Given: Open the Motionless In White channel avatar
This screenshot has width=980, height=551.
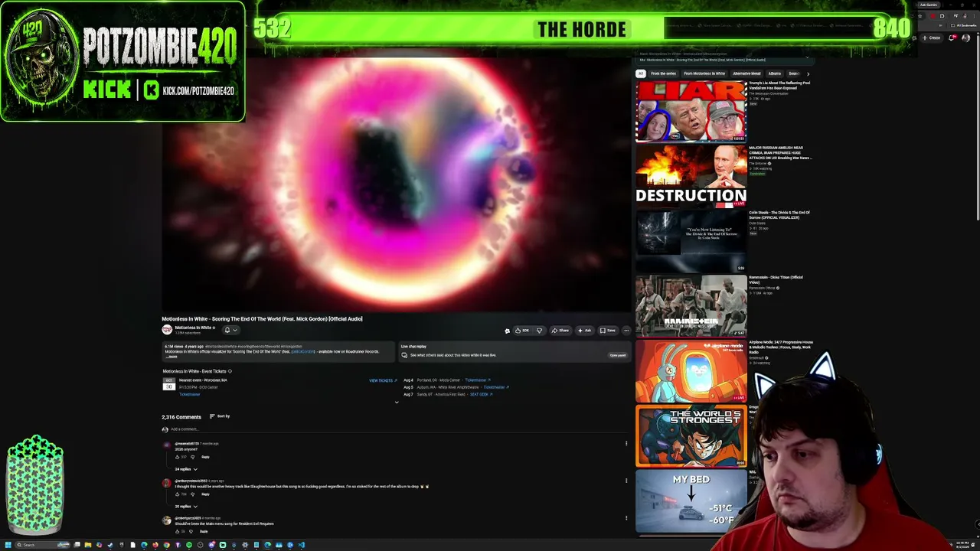Looking at the screenshot, I should click(x=167, y=330).
